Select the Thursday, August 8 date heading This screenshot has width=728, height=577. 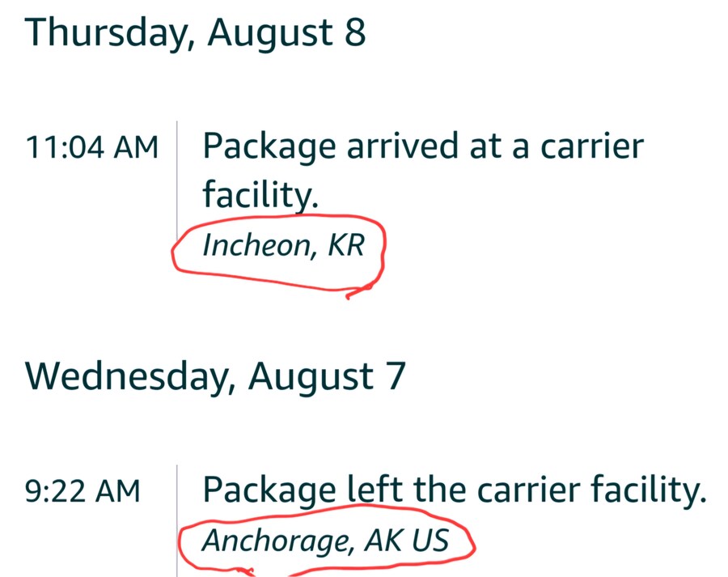[196, 33]
